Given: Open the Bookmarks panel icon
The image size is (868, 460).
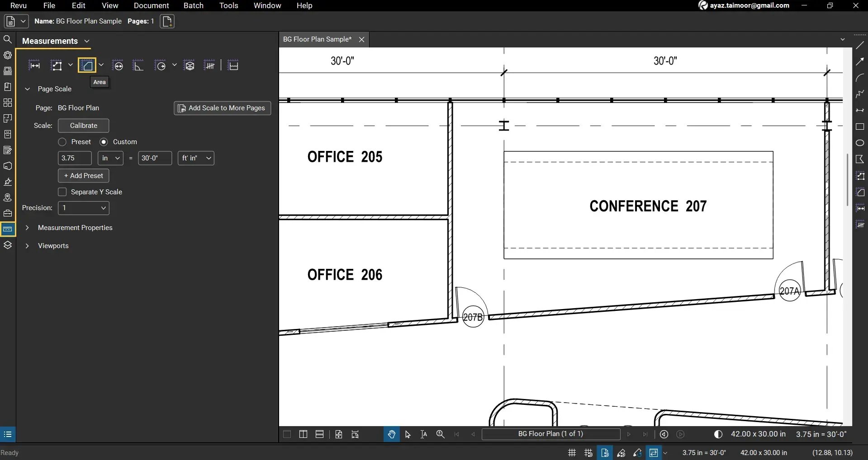Looking at the screenshot, I should 8,87.
